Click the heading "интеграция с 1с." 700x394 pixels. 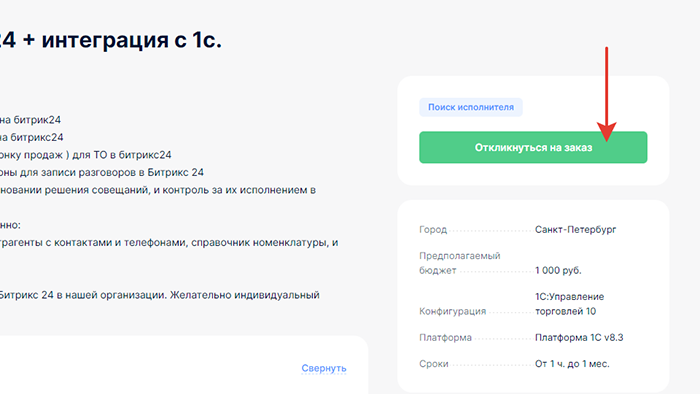click(x=132, y=40)
